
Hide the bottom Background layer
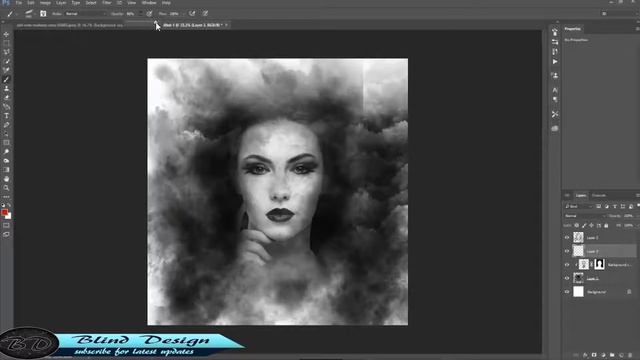567,292
